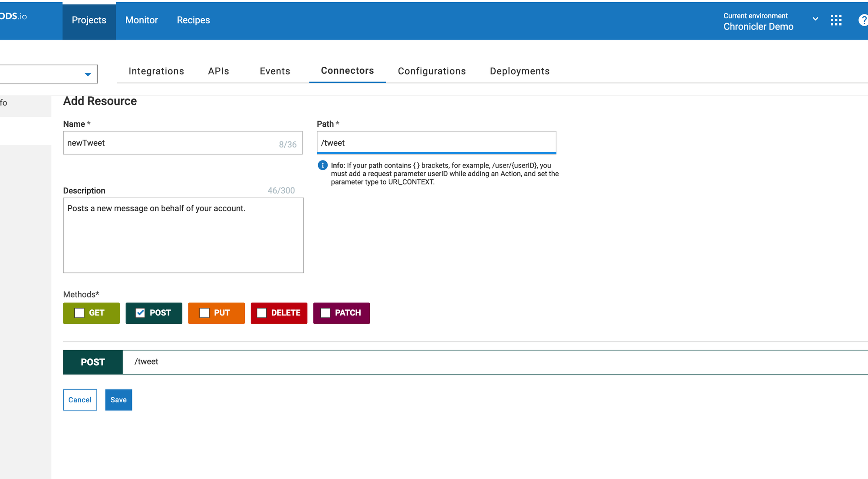
Task: Tick the PATCH method checkbox
Action: click(325, 313)
